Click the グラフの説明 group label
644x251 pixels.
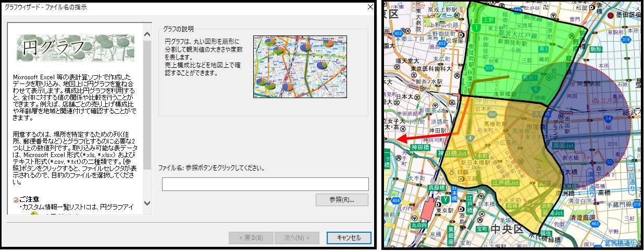178,28
